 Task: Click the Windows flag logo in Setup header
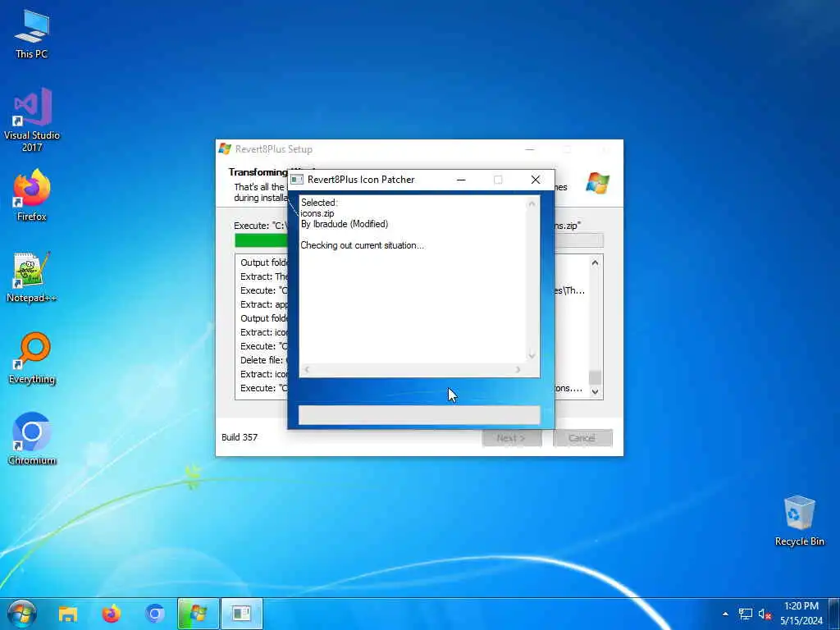tap(597, 183)
